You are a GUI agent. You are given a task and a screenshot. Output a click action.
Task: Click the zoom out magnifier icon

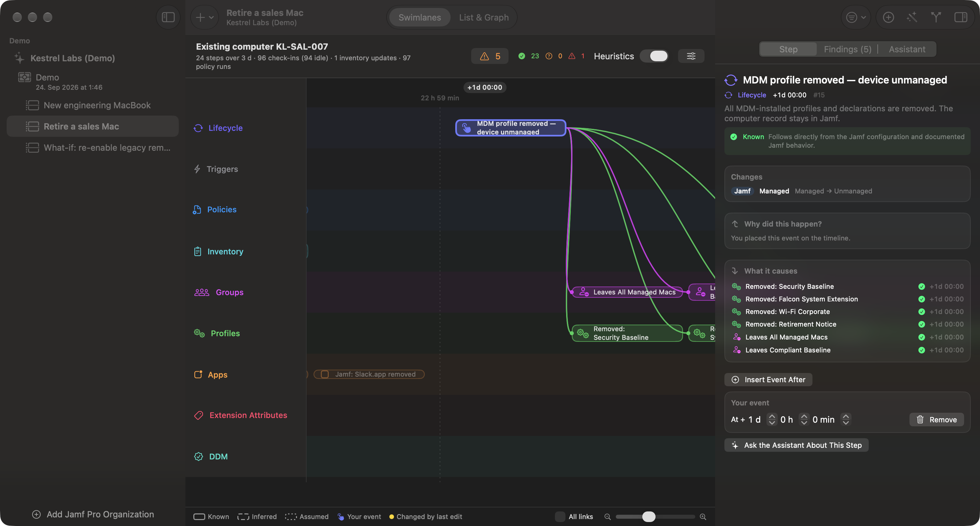click(x=607, y=516)
